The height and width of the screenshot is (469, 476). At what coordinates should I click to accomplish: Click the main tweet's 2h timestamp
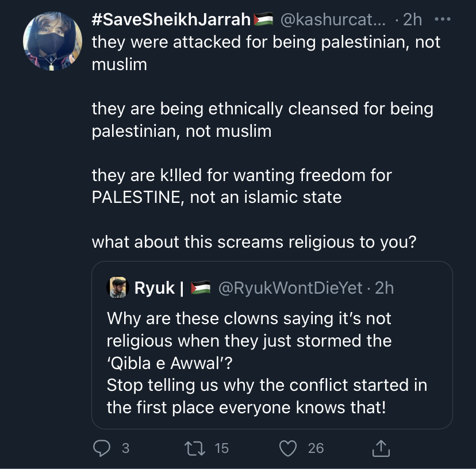pyautogui.click(x=412, y=20)
